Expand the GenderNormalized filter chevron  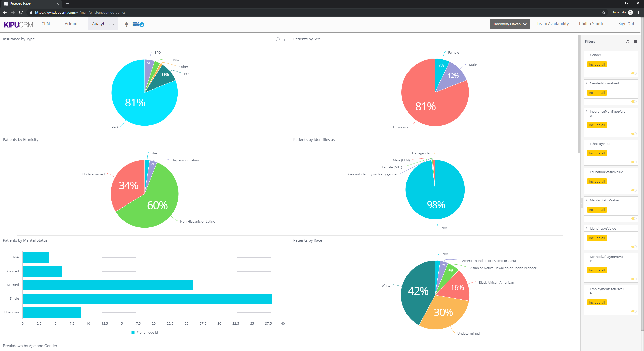587,83
